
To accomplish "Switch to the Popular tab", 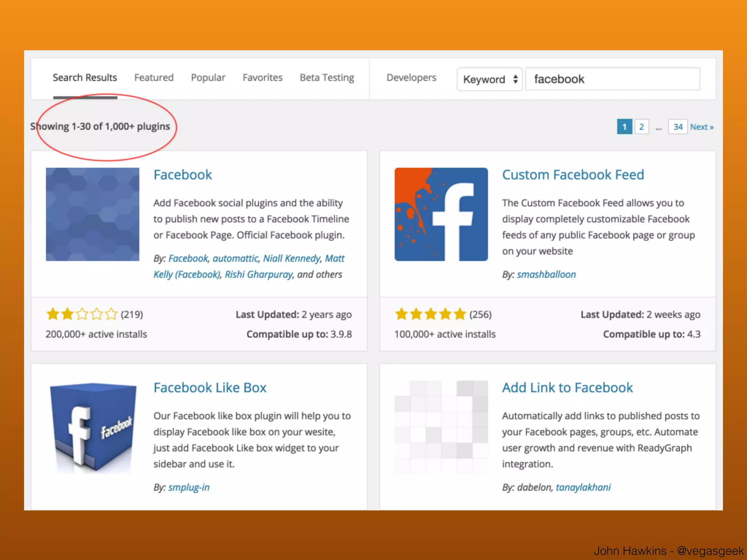I will (x=208, y=78).
